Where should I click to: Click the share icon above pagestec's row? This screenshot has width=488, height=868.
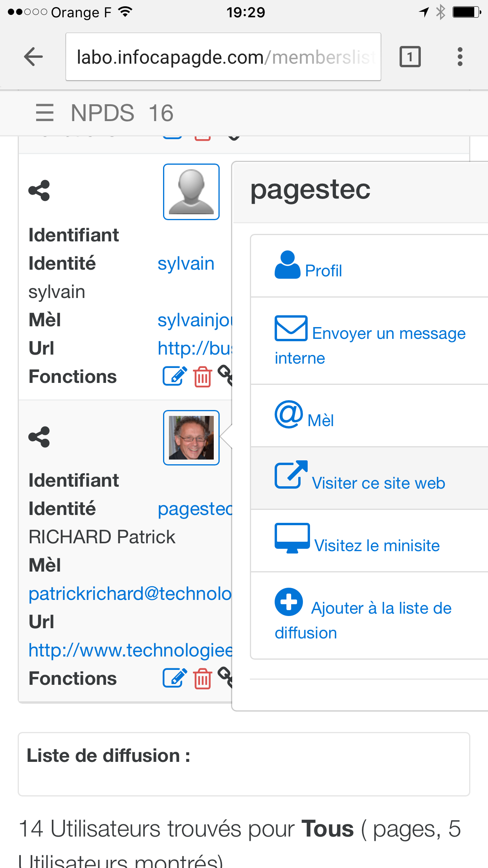[39, 437]
